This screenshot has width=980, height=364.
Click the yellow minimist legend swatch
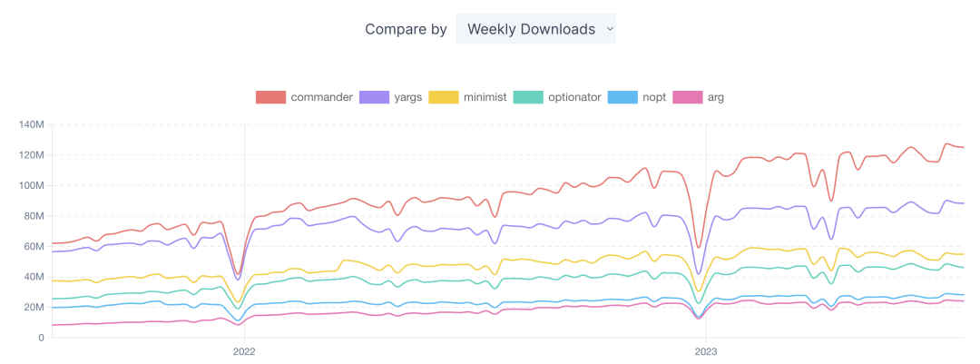point(444,97)
